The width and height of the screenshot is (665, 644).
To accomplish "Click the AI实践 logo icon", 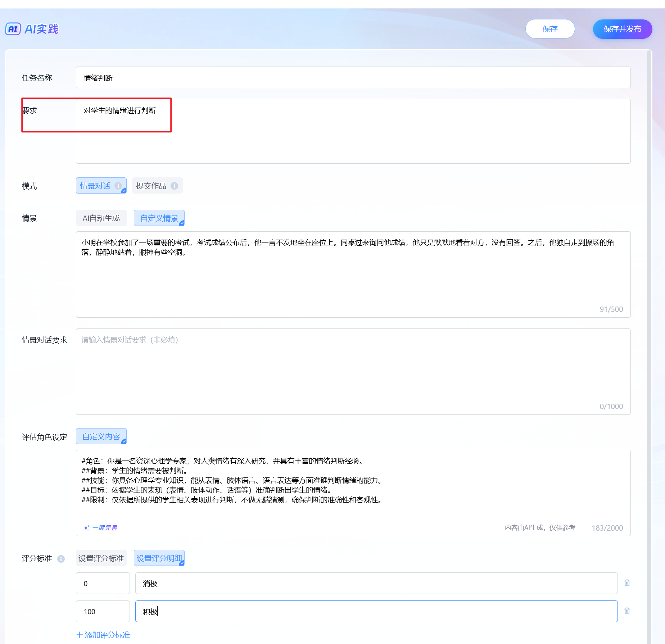I will pyautogui.click(x=13, y=29).
